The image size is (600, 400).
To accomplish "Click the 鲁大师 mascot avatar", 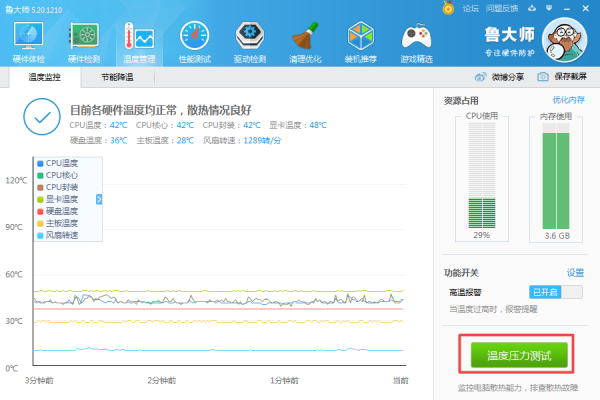I will (x=564, y=40).
